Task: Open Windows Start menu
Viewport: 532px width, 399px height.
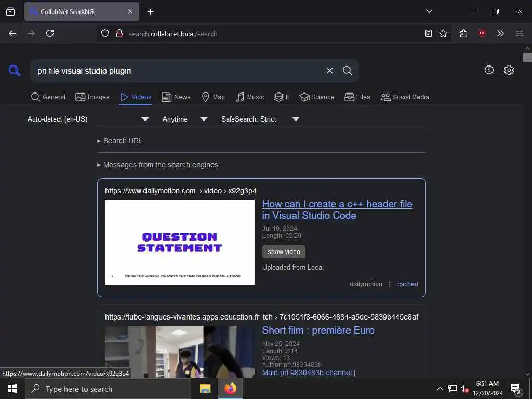Action: [12, 389]
